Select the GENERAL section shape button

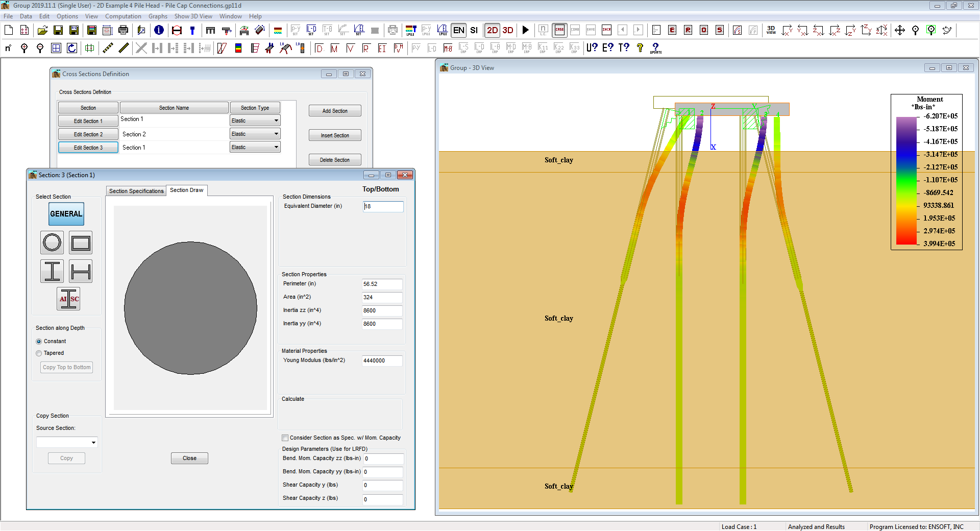pyautogui.click(x=66, y=214)
